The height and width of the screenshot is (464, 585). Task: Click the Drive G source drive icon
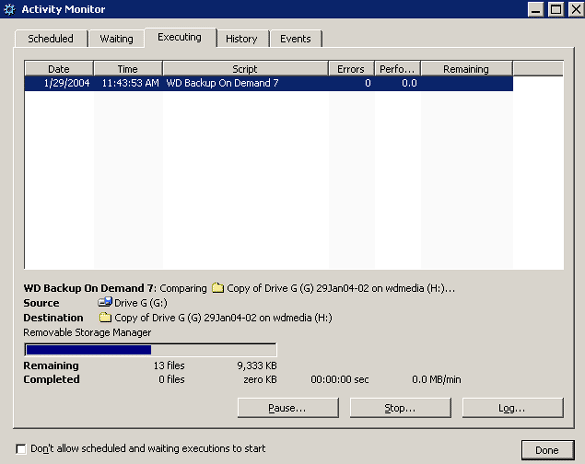point(105,302)
